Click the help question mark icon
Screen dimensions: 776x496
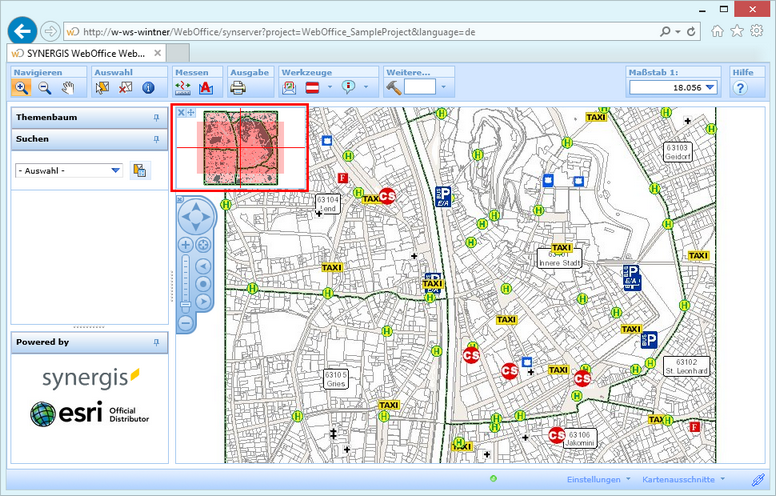[740, 88]
